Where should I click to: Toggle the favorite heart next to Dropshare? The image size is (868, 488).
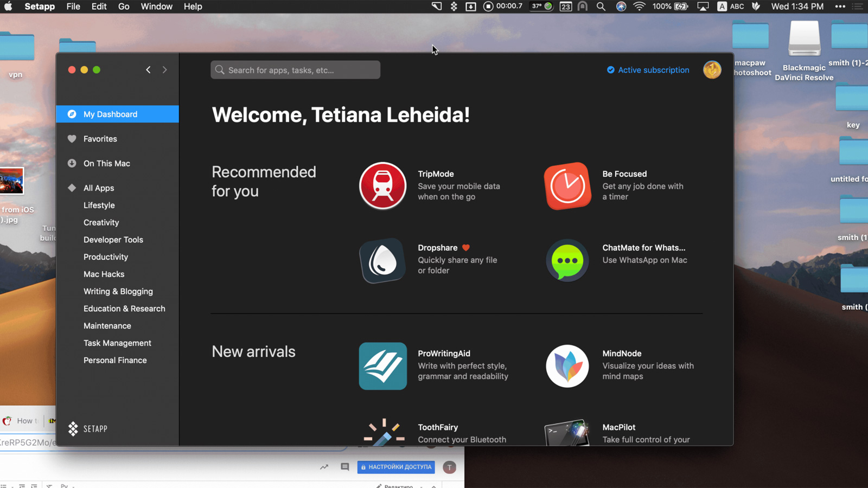(x=465, y=248)
